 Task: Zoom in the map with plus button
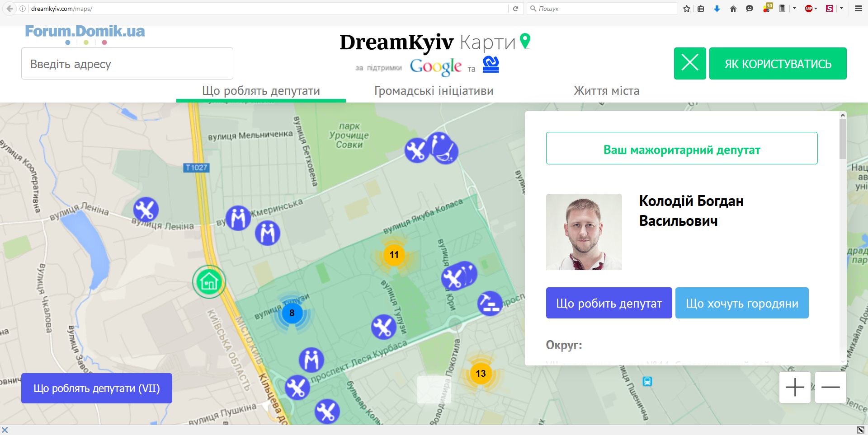coord(795,387)
